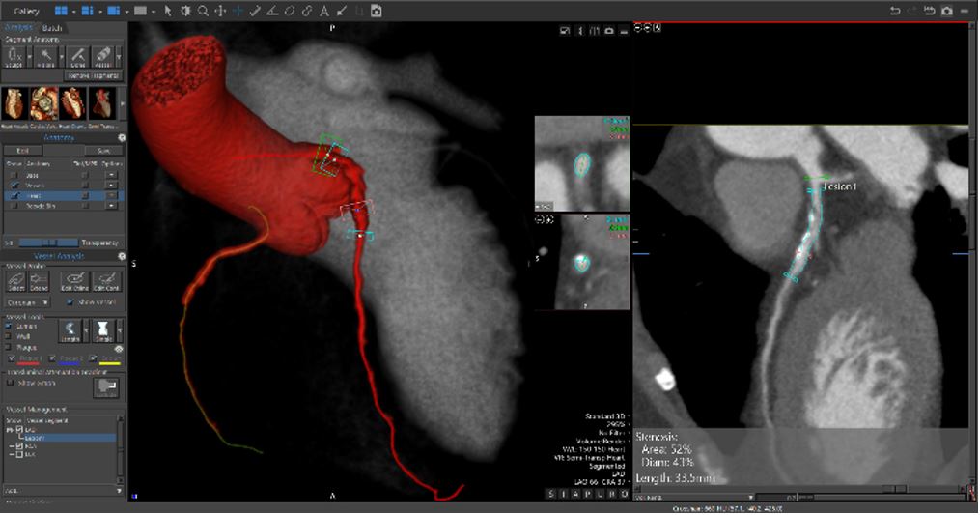This screenshot has height=515, width=980.
Task: Select the text annotation tool
Action: [x=323, y=11]
